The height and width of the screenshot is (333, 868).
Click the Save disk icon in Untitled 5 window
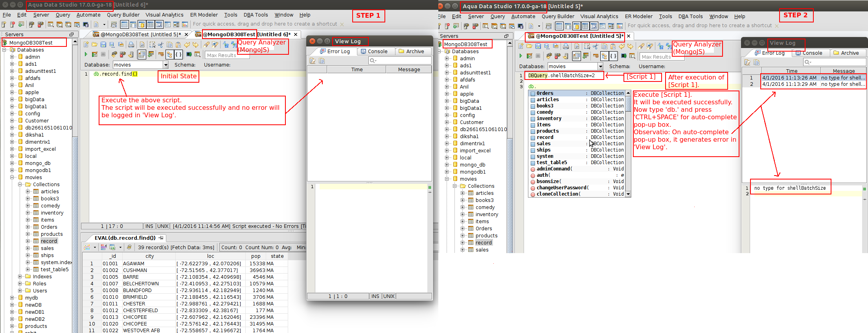[x=538, y=46]
